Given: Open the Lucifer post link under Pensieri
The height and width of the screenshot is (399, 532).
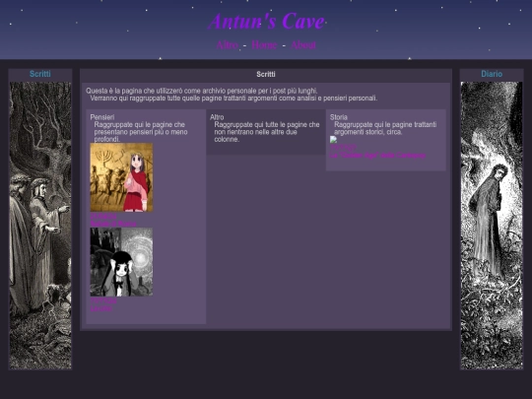Looking at the screenshot, I should click(x=100, y=308).
